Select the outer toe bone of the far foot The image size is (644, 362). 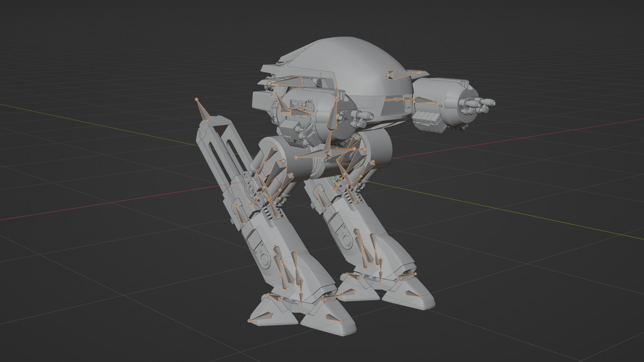[x=413, y=294]
